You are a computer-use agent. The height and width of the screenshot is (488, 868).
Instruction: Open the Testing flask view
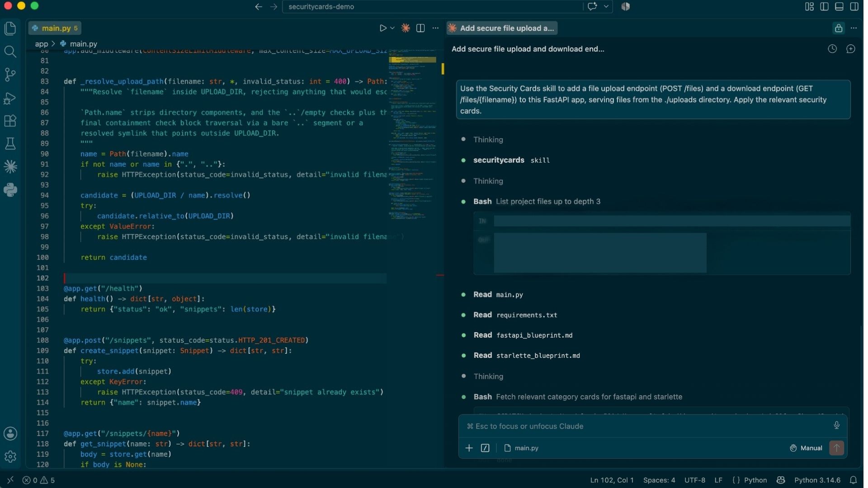click(x=10, y=144)
